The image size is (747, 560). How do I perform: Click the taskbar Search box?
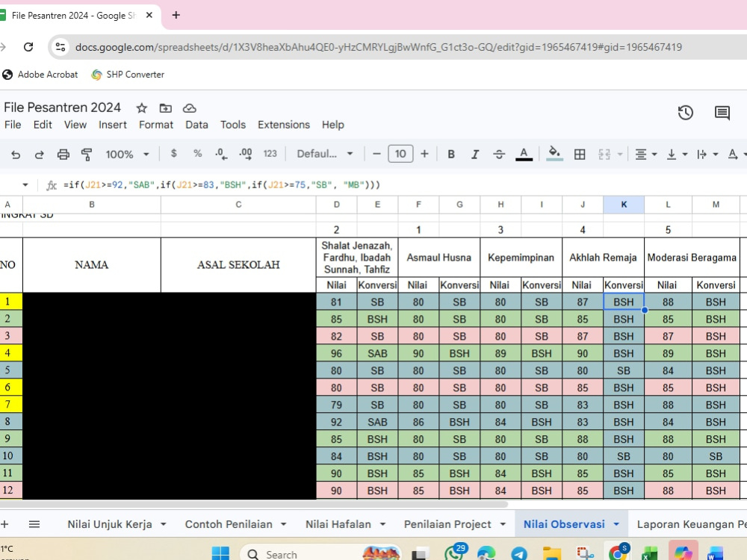point(320,554)
